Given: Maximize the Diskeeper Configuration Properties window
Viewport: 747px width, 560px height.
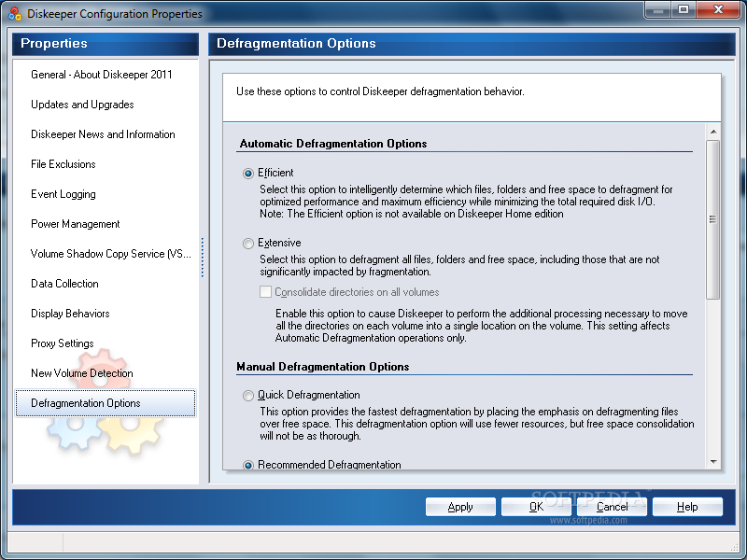Looking at the screenshot, I should [684, 10].
